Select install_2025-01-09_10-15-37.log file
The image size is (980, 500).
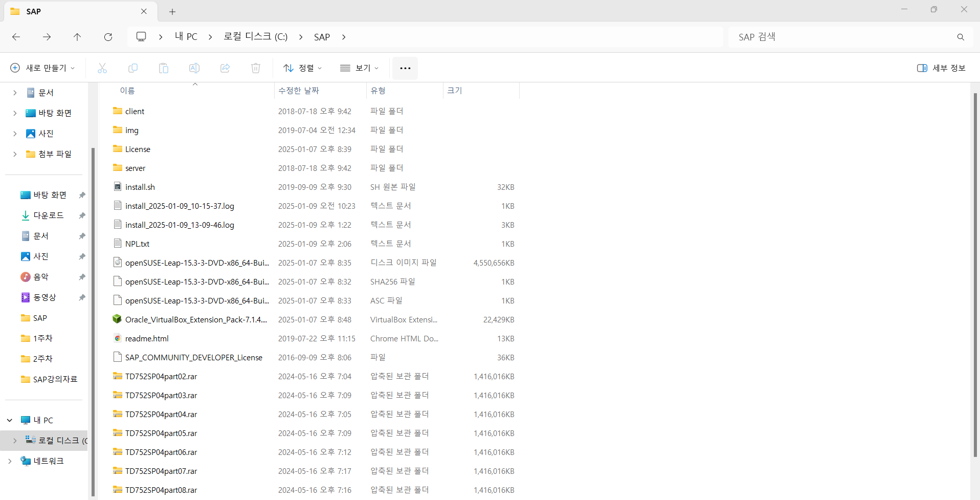pyautogui.click(x=180, y=206)
